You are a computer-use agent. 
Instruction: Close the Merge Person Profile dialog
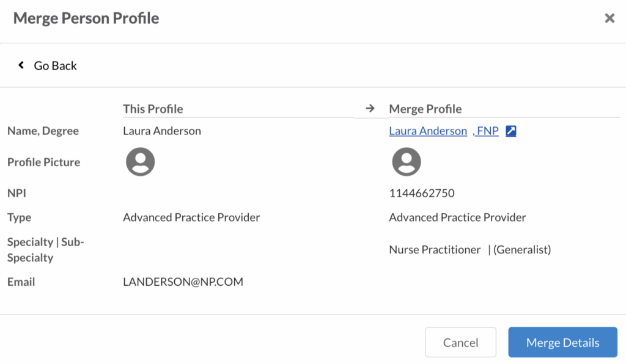(609, 18)
